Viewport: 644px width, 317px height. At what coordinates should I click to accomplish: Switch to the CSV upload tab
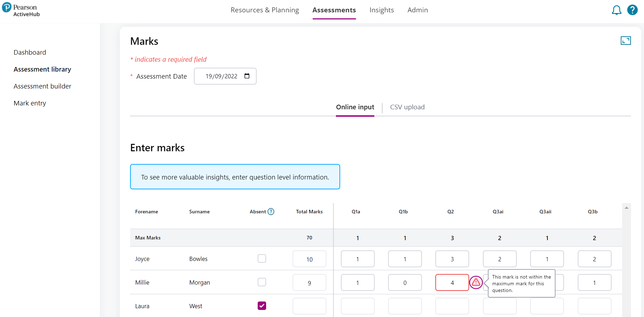[407, 107]
